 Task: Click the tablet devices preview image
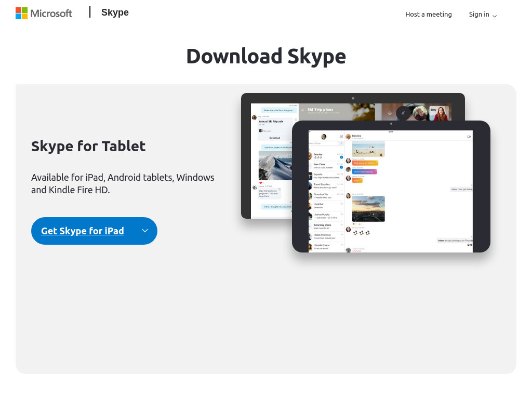(365, 172)
